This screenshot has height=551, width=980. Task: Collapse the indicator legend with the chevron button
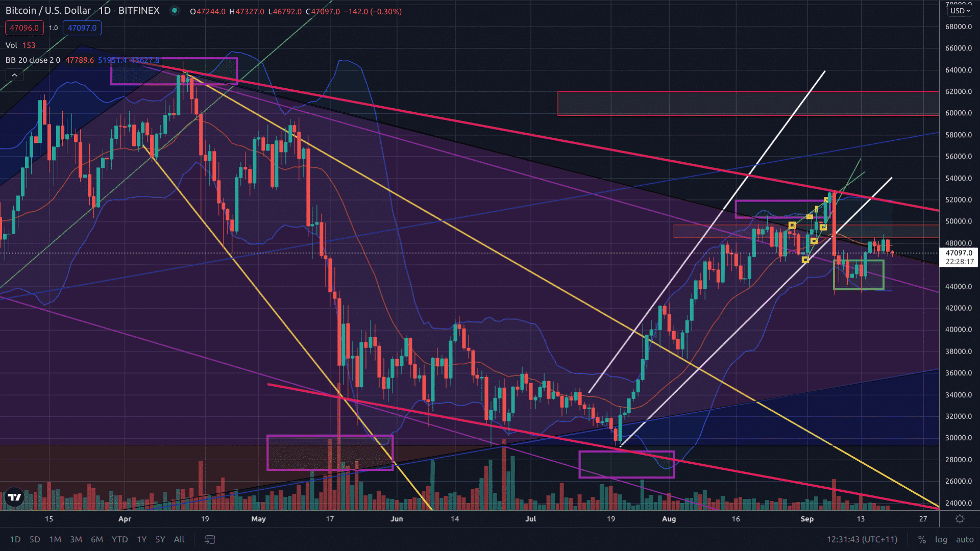click(x=14, y=75)
